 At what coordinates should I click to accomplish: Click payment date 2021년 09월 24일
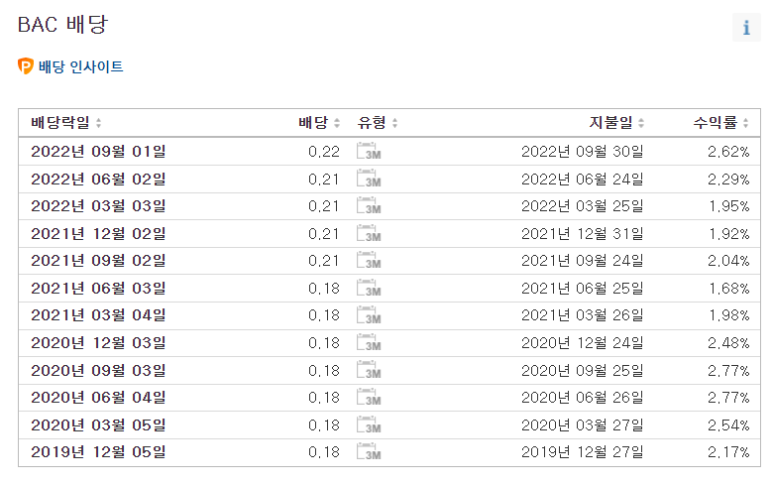point(582,261)
